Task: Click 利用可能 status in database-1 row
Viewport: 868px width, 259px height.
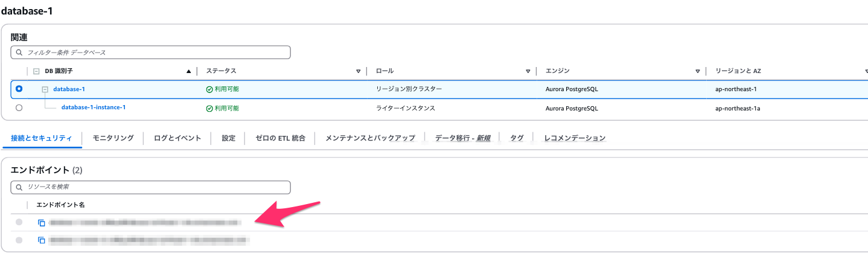Action: click(223, 89)
